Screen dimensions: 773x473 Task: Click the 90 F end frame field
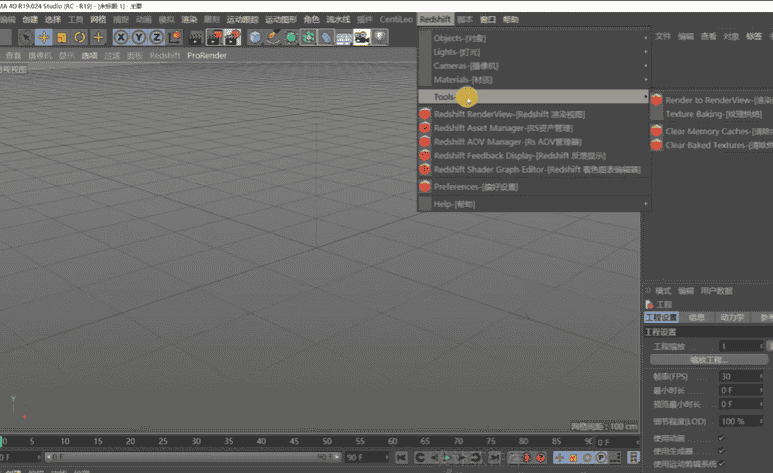click(366, 457)
